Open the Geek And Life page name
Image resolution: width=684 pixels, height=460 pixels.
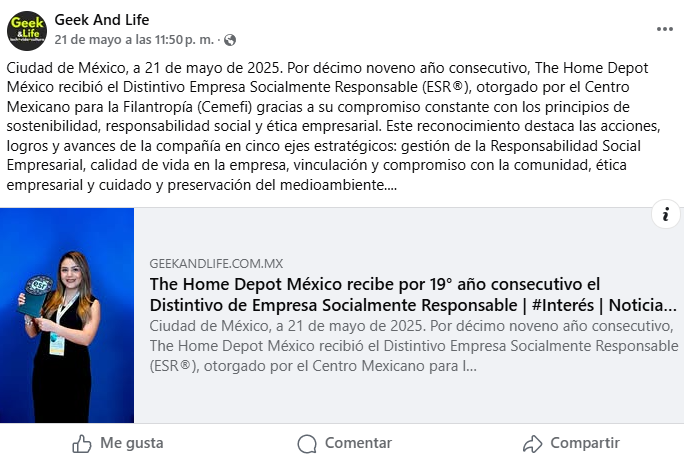pyautogui.click(x=102, y=20)
